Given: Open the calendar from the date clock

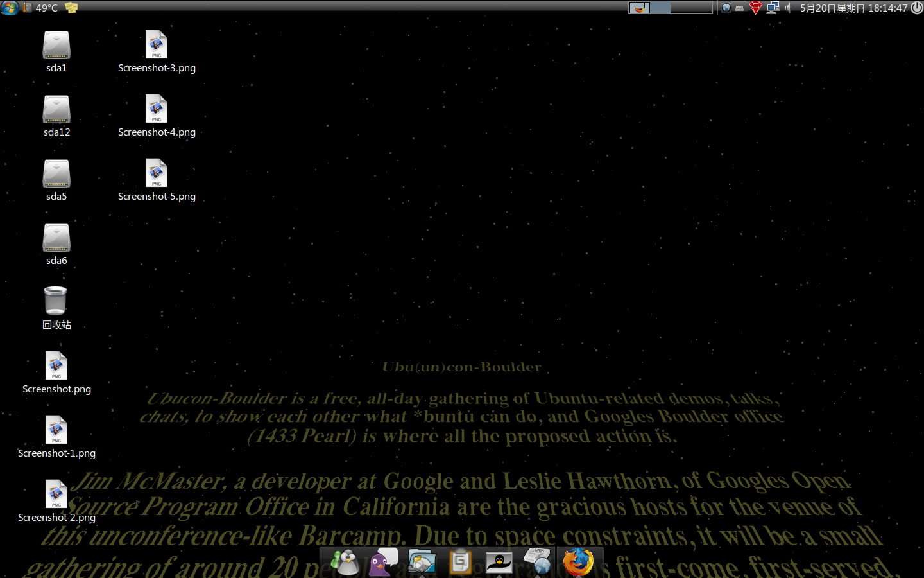Looking at the screenshot, I should pos(853,8).
